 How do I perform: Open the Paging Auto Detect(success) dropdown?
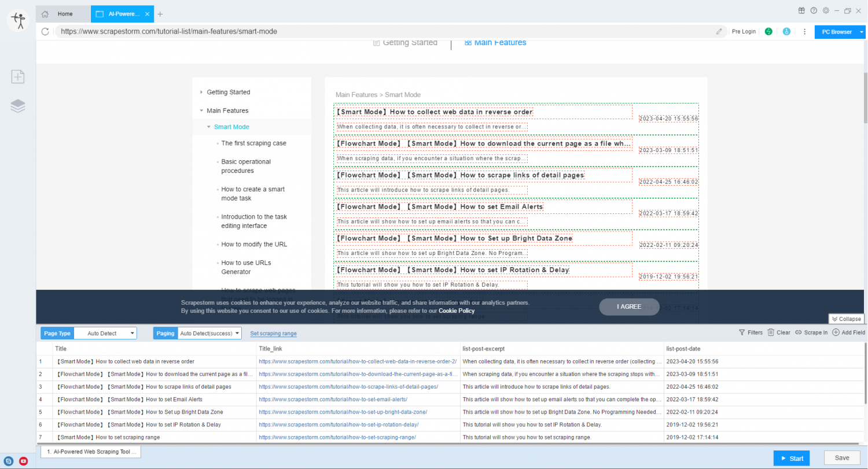(209, 333)
